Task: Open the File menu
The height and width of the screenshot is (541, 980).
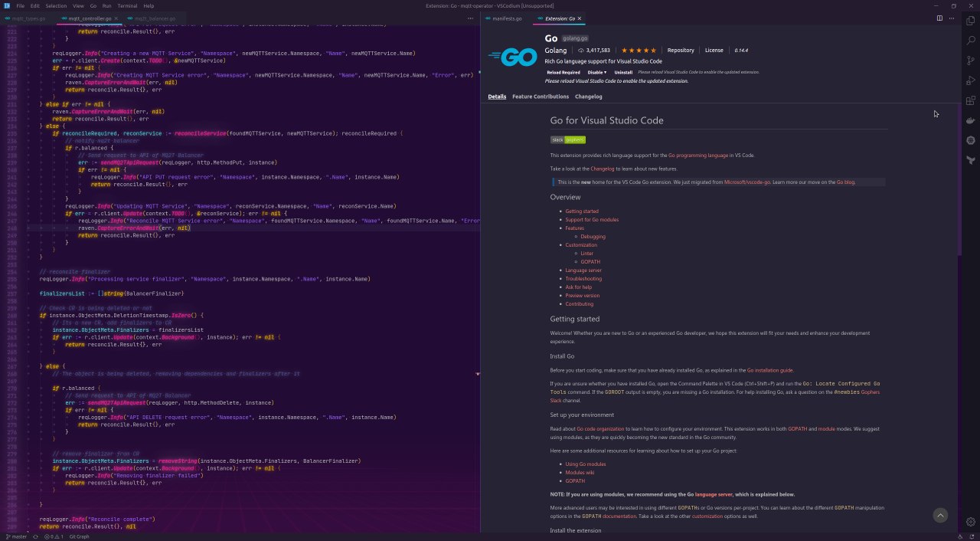Action: [x=20, y=5]
